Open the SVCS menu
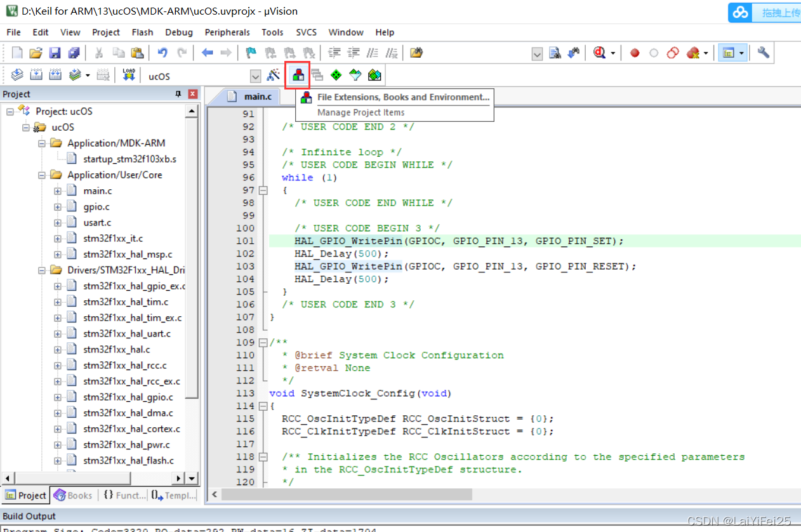Screen dimensions: 801x532 [x=306, y=32]
